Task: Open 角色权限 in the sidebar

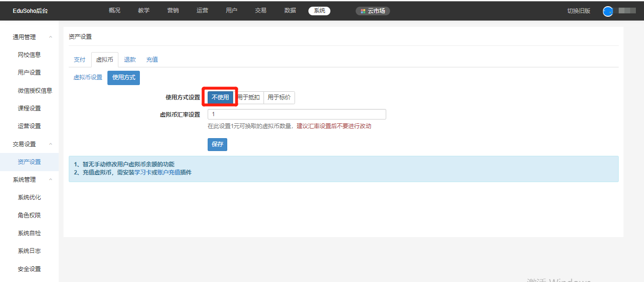Action: point(29,216)
